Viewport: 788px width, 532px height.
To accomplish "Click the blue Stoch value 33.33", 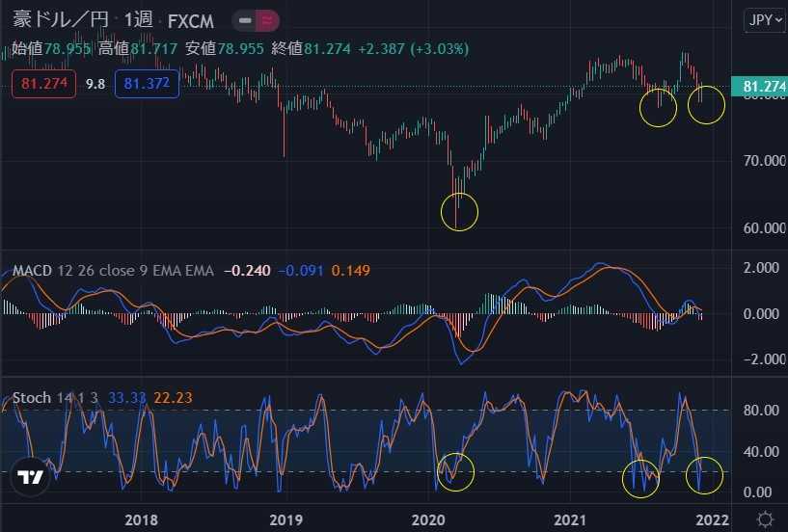I will (x=127, y=398).
